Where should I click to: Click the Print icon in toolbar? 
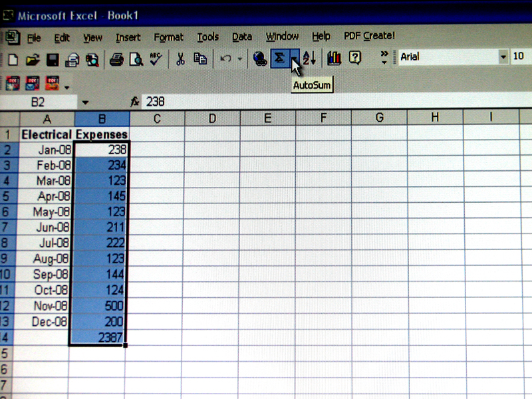coord(117,59)
